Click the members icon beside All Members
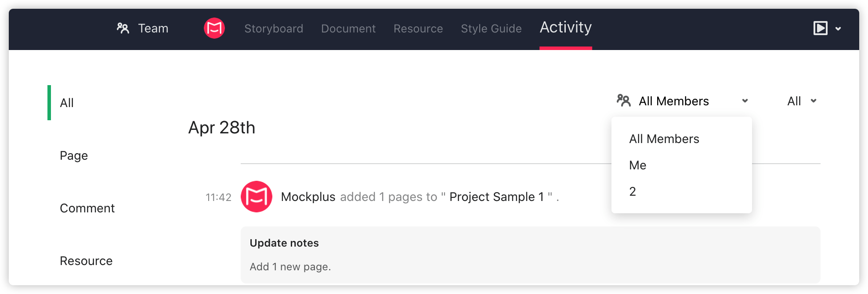Screen dimensions: 868x294 (623, 101)
